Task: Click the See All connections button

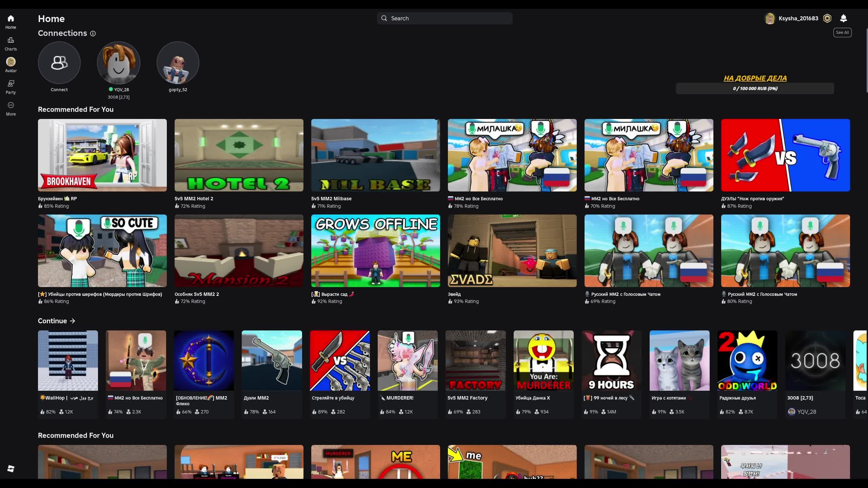Action: pyautogui.click(x=842, y=33)
